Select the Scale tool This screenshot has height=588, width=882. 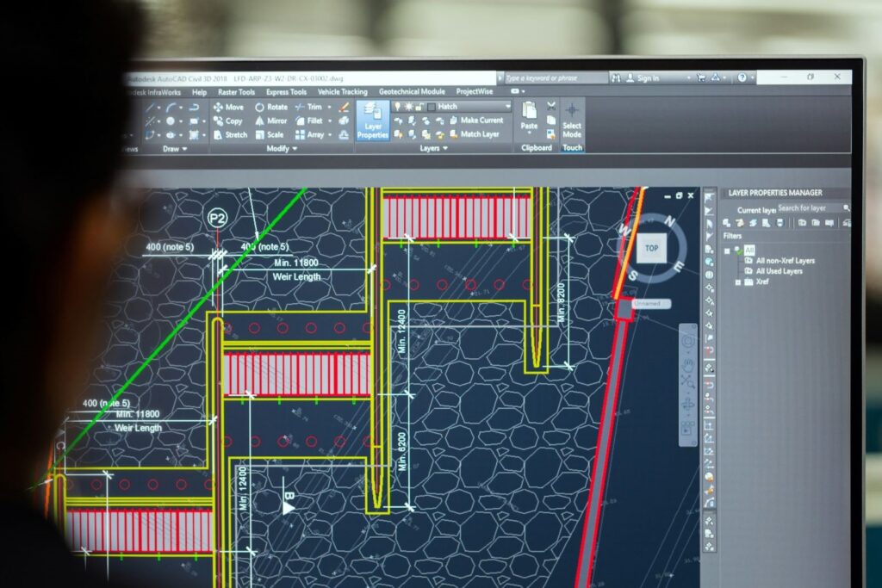[x=269, y=134]
